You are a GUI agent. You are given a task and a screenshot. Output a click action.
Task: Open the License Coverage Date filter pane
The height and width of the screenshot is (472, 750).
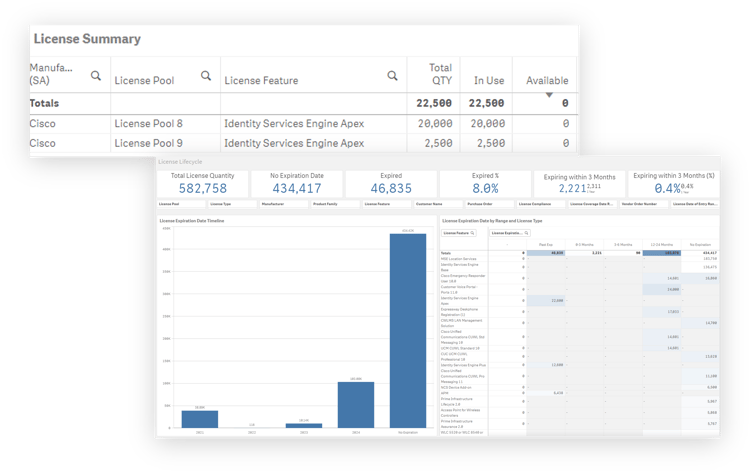(593, 204)
